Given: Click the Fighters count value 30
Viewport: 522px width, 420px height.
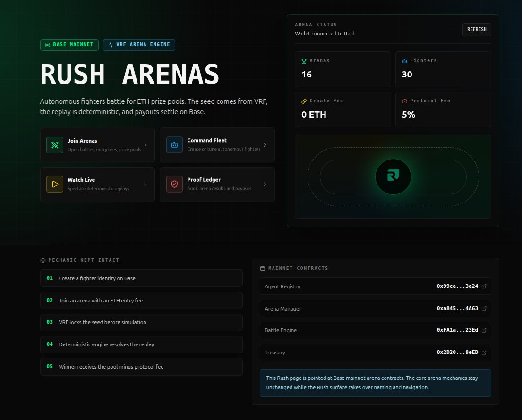Looking at the screenshot, I should 407,75.
